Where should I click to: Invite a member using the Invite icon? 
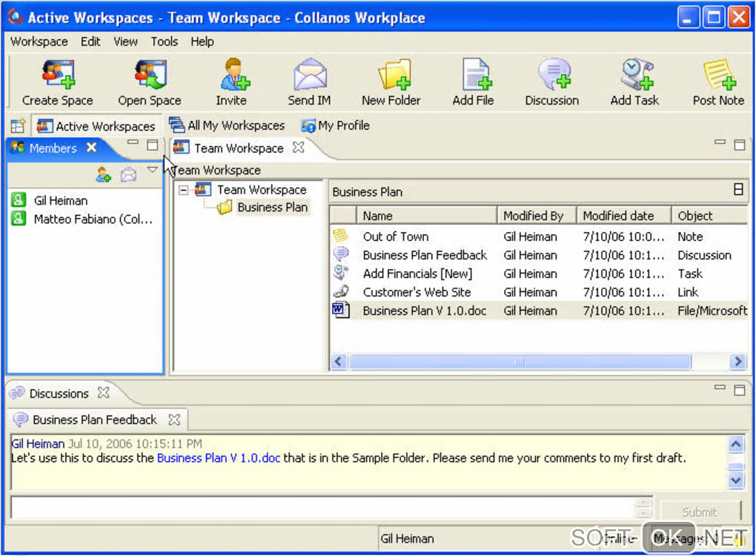(234, 74)
